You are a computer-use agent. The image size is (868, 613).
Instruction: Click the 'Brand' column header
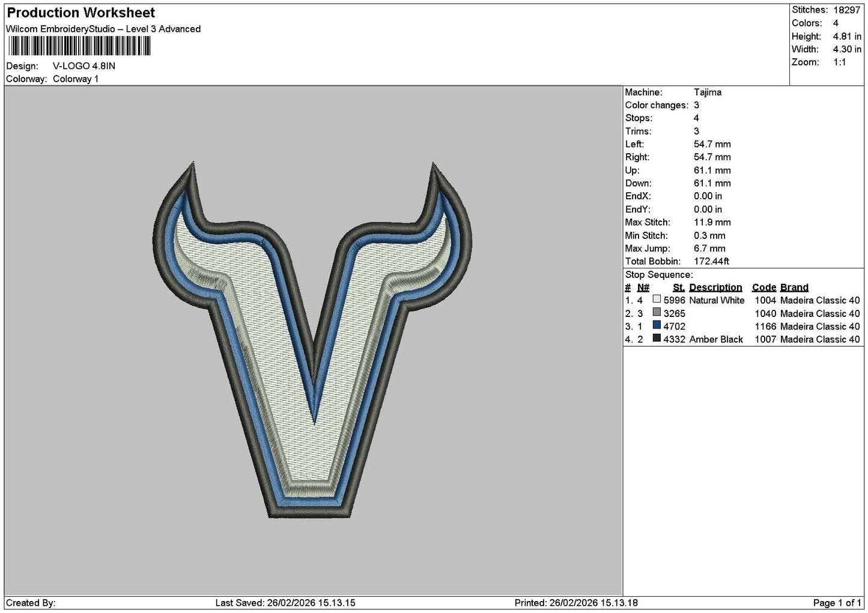tap(794, 288)
